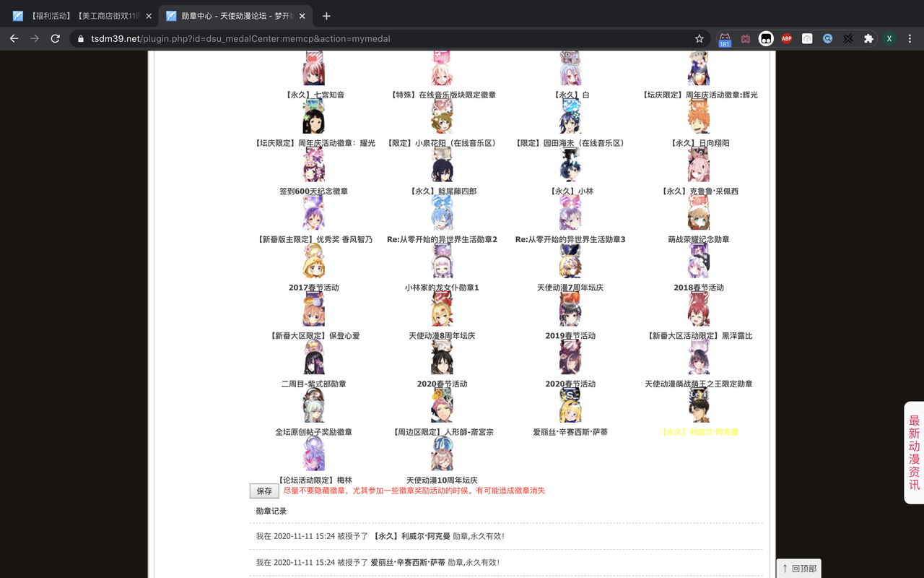Click the 爱丽丝·辛赛西斯·萨蒂 medal image

click(570, 406)
